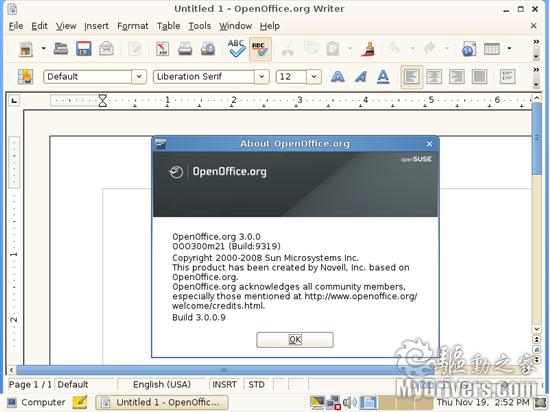Toggle Underline formatting icon
Screen dimensions: 550x412
[383, 76]
